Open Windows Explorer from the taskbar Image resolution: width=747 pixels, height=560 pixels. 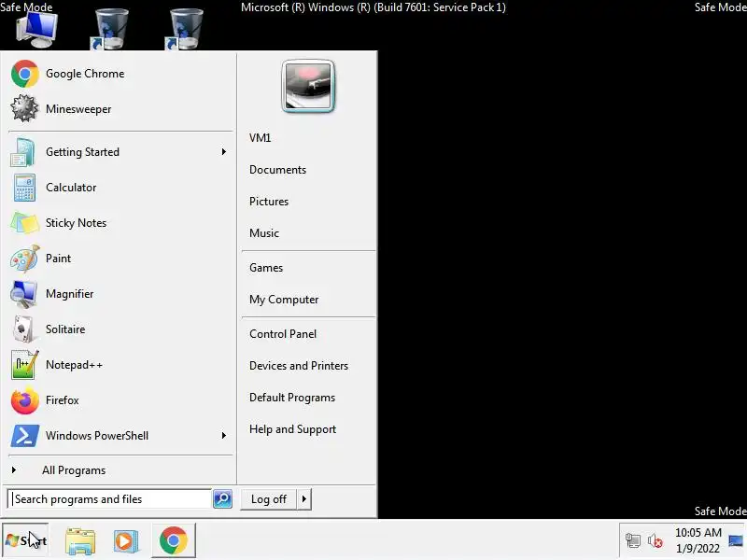tap(80, 541)
